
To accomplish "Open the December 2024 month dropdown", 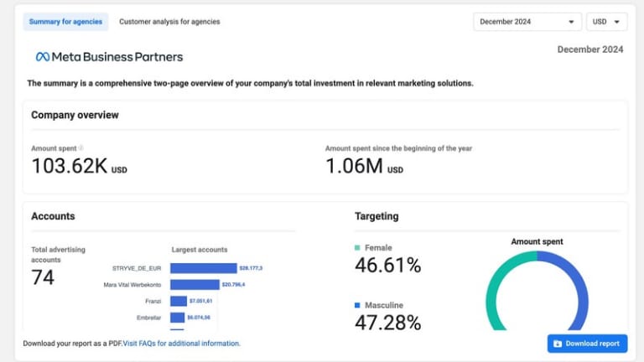I will (527, 22).
